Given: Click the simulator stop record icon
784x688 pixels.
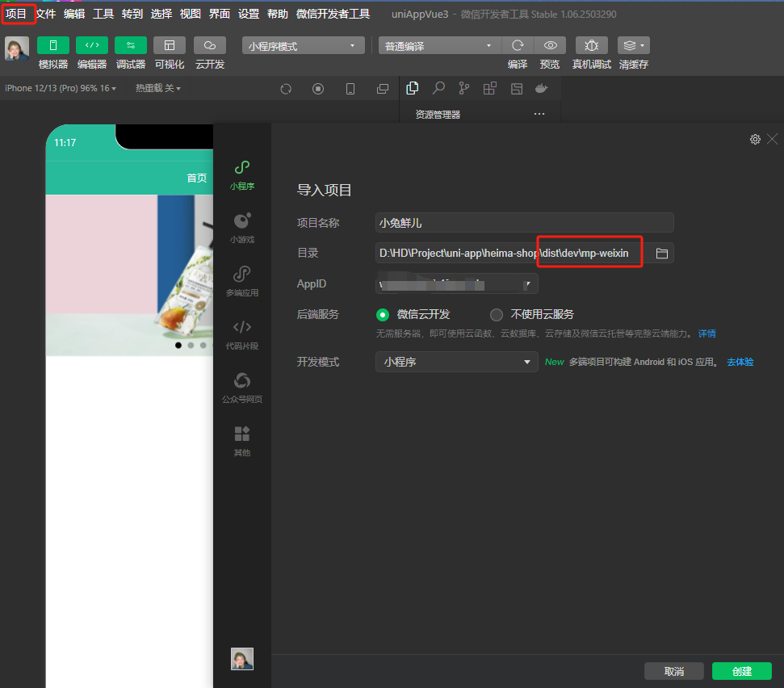Looking at the screenshot, I should coord(318,89).
